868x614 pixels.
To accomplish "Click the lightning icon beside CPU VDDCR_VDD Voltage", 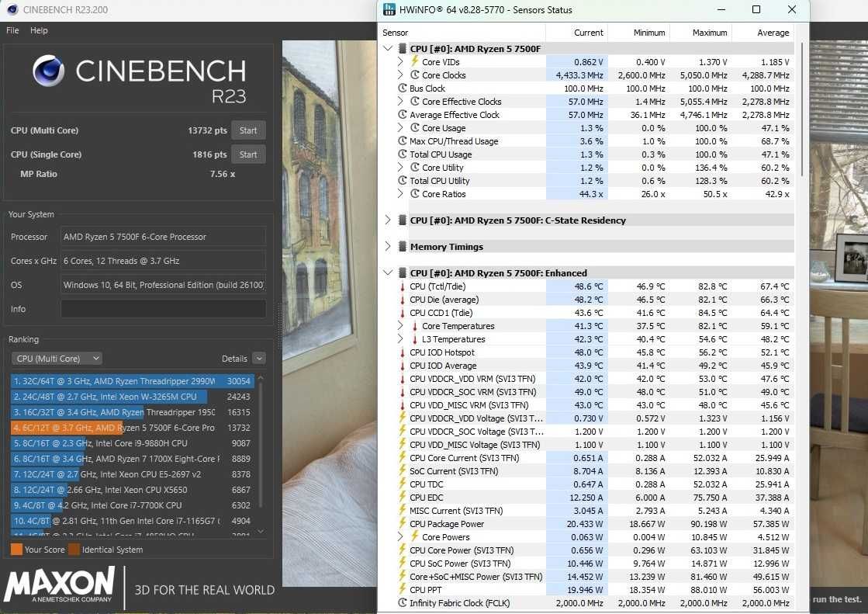I will click(403, 418).
